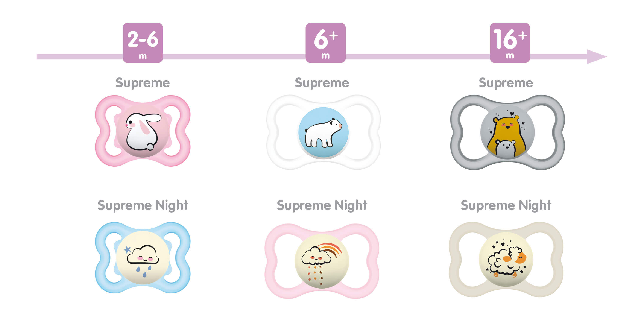Click the pink bunny Supreme pacifier
The height and width of the screenshot is (322, 644).
point(143,131)
